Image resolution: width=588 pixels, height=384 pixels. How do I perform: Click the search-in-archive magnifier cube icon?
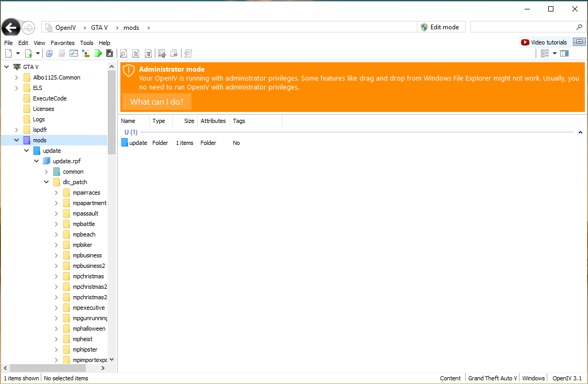point(49,54)
